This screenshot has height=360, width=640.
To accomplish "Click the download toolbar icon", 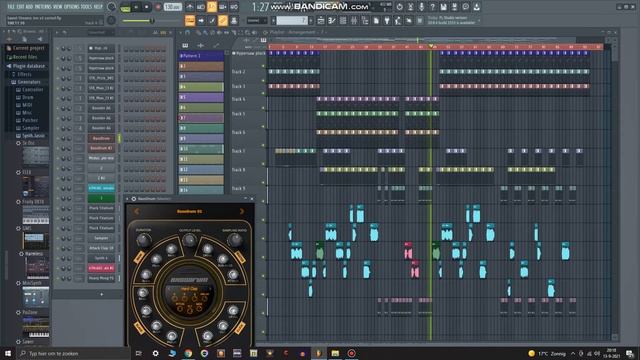I will click(476, 7).
